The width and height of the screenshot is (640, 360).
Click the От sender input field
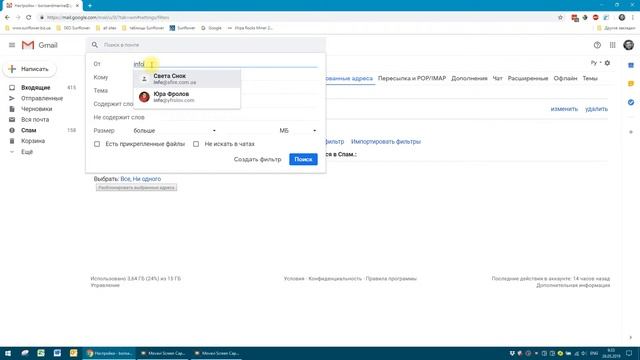pos(225,64)
